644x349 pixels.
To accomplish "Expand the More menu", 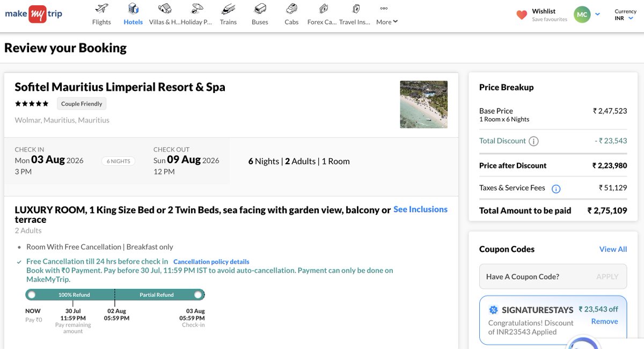I will pyautogui.click(x=387, y=22).
